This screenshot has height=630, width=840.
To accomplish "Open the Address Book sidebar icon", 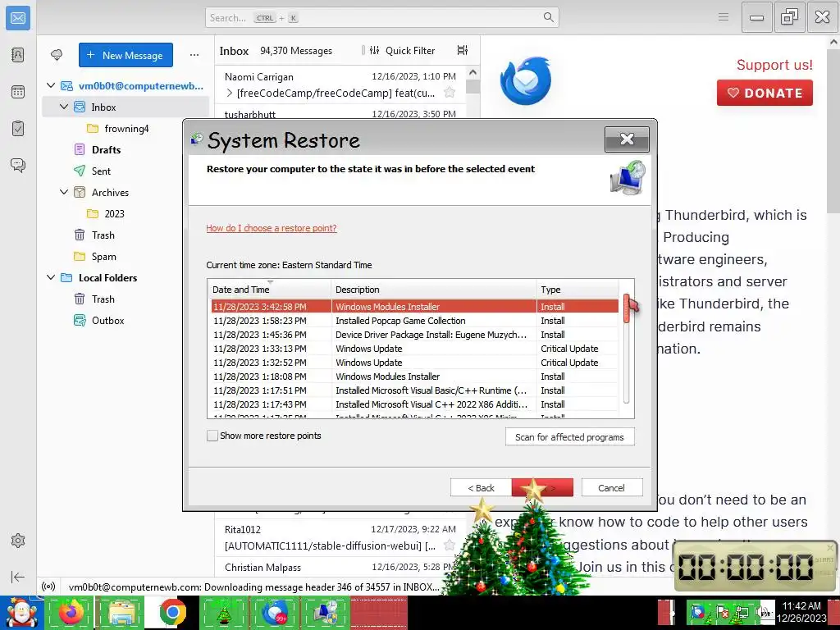I will coord(18,55).
